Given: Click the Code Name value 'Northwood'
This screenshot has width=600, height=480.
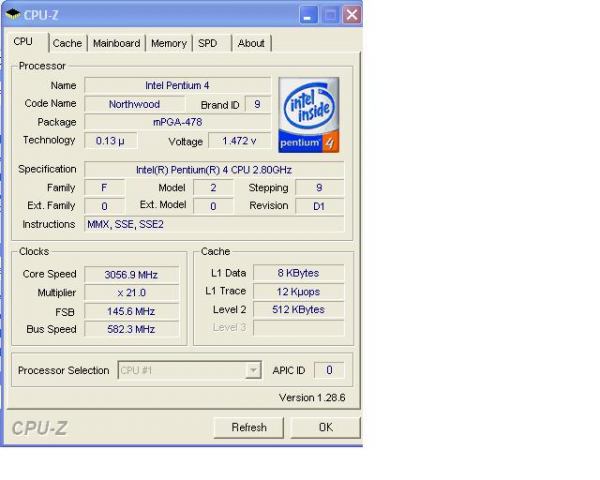Looking at the screenshot, I should [x=134, y=104].
